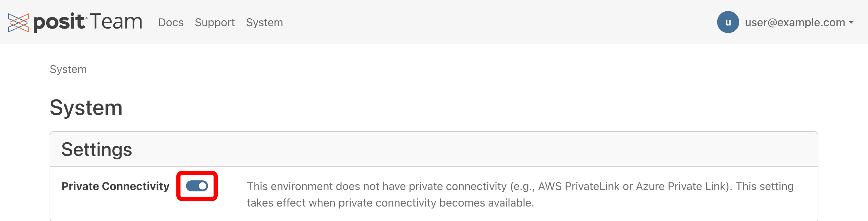Click the white knob of the blue switch
The height and width of the screenshot is (221, 868).
(x=203, y=186)
